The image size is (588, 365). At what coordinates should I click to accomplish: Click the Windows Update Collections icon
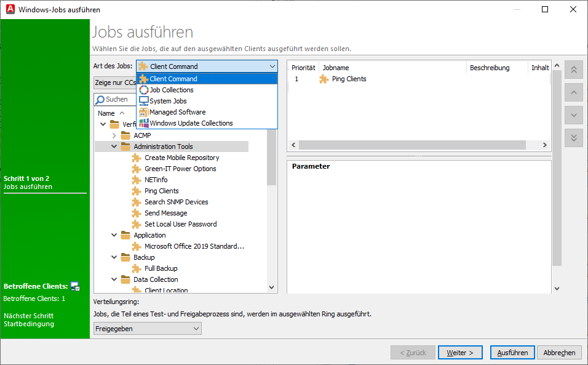(144, 123)
